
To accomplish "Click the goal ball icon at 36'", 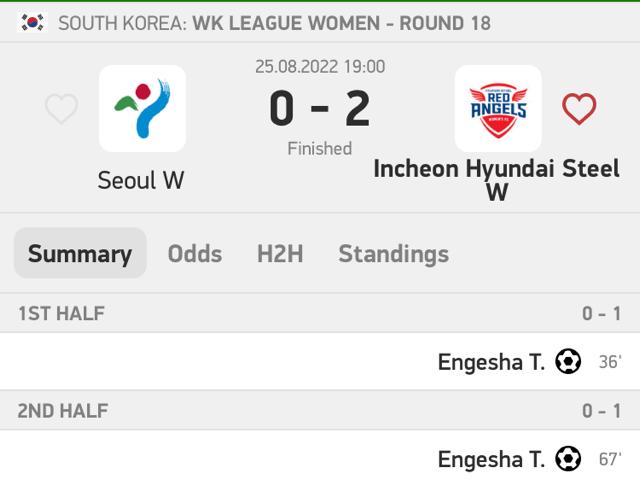I will point(568,361).
